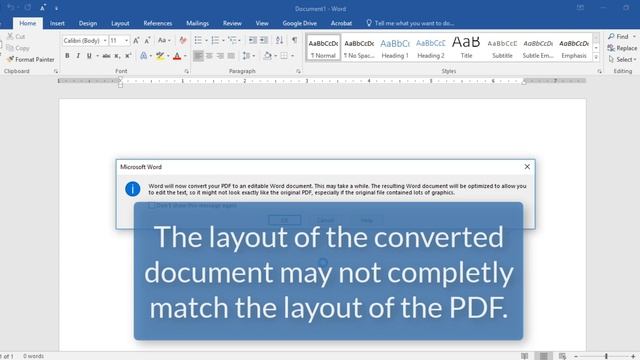Expand the borders dropdown arrow

[x=292, y=56]
